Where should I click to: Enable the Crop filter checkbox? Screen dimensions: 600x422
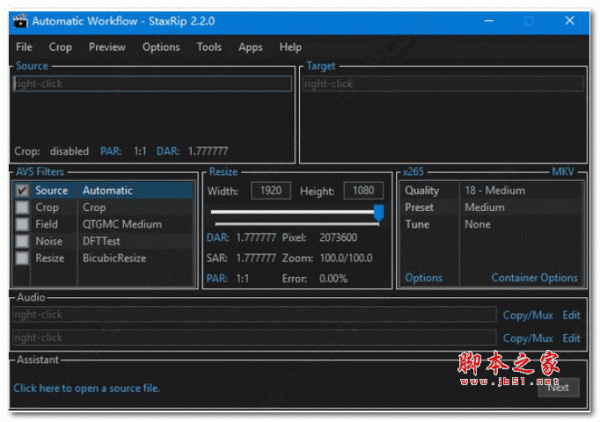(22, 207)
